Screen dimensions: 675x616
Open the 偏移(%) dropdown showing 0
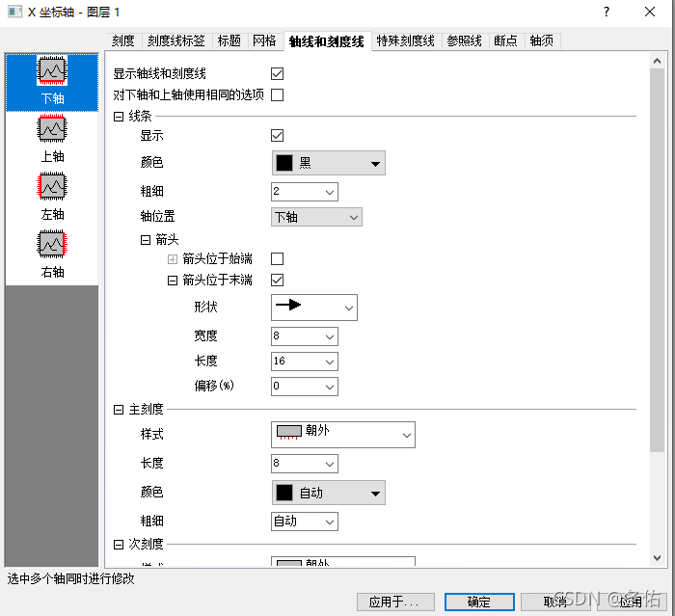tap(305, 387)
